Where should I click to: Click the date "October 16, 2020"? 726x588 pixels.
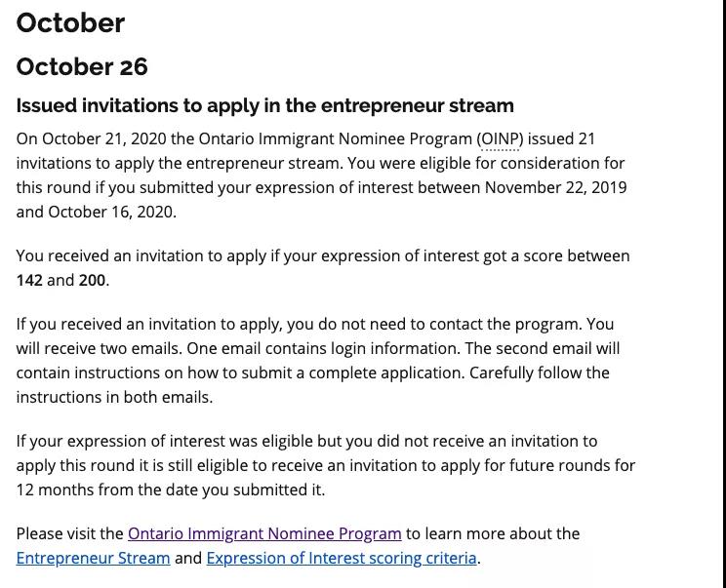111,212
